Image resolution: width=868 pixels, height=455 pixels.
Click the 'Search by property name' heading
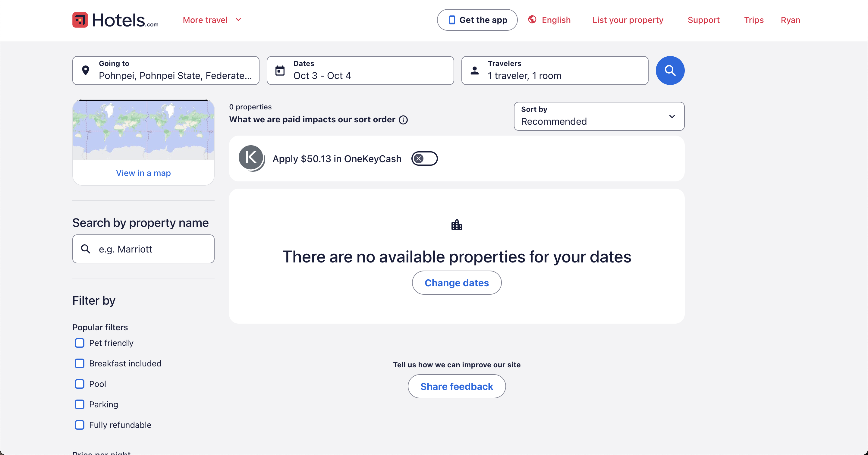(140, 223)
